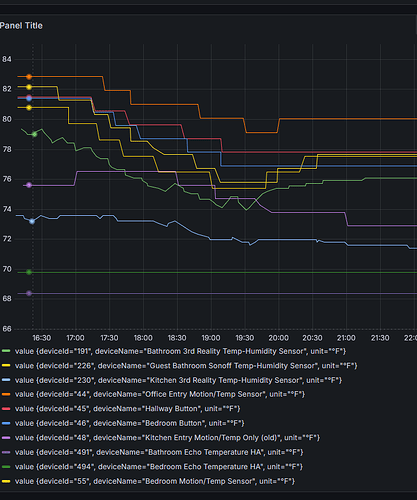Toggle the Kitchen 3rd Reality Sensor legend series
This screenshot has width=417, height=500.
point(178,380)
